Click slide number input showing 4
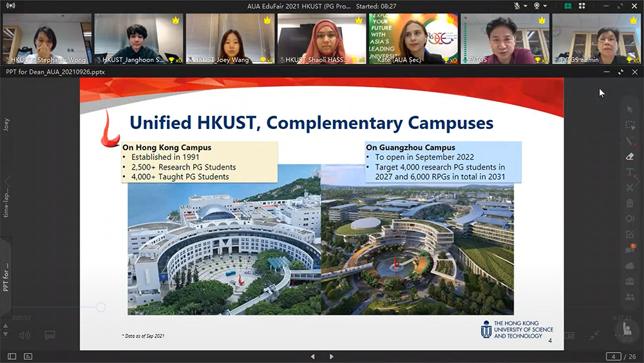644x363 pixels. (x=614, y=357)
